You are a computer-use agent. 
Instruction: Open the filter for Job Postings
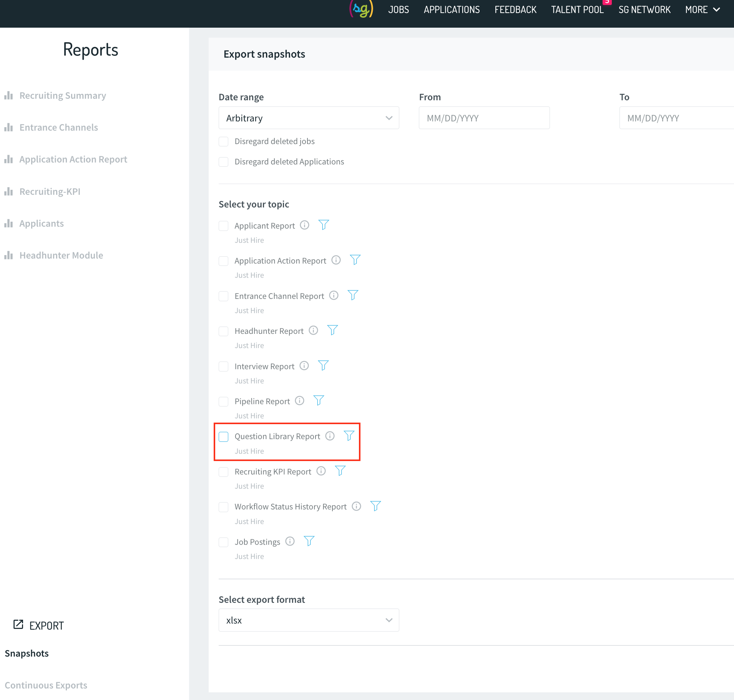[x=309, y=541]
